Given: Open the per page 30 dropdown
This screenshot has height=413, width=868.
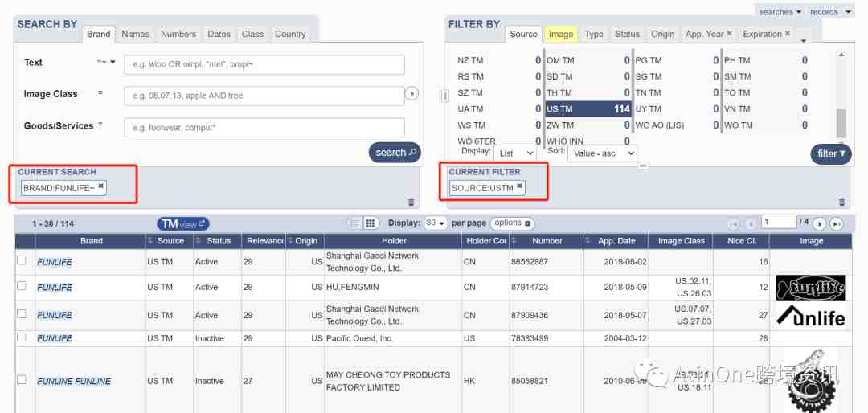Looking at the screenshot, I should pos(435,223).
